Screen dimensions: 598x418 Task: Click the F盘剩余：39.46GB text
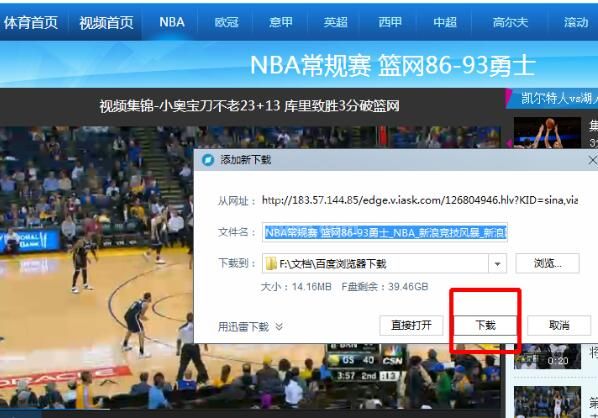[x=384, y=286]
